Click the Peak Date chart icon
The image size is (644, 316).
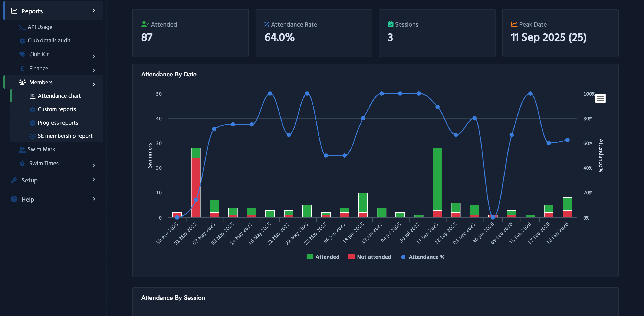[514, 24]
